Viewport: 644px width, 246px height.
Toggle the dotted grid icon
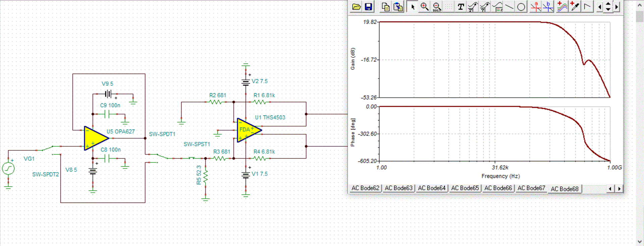click(448, 7)
